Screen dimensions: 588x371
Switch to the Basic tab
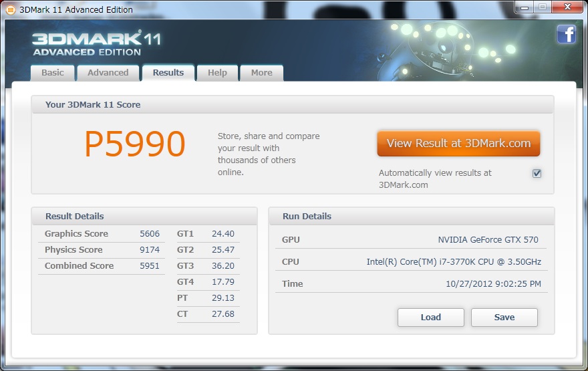(x=53, y=73)
